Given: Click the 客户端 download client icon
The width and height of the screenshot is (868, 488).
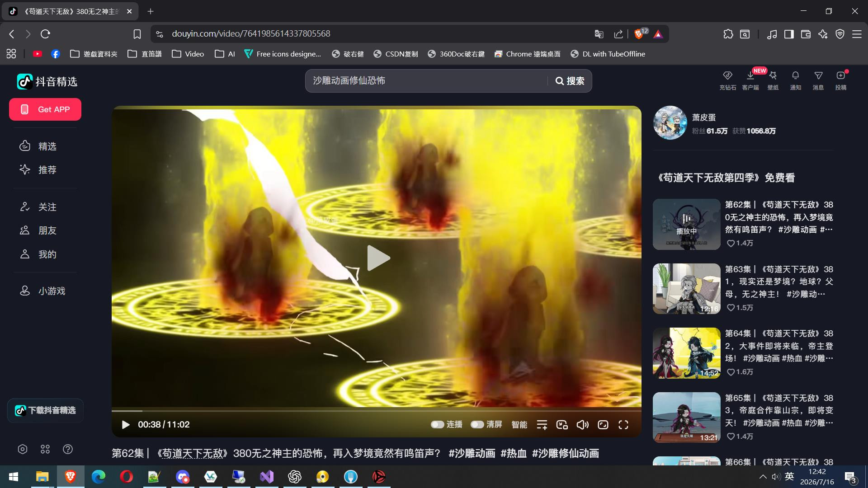Looking at the screenshot, I should [750, 80].
